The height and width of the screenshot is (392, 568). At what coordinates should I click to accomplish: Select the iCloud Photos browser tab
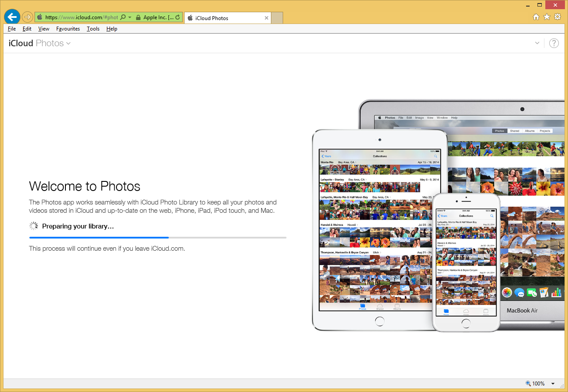[x=227, y=18]
